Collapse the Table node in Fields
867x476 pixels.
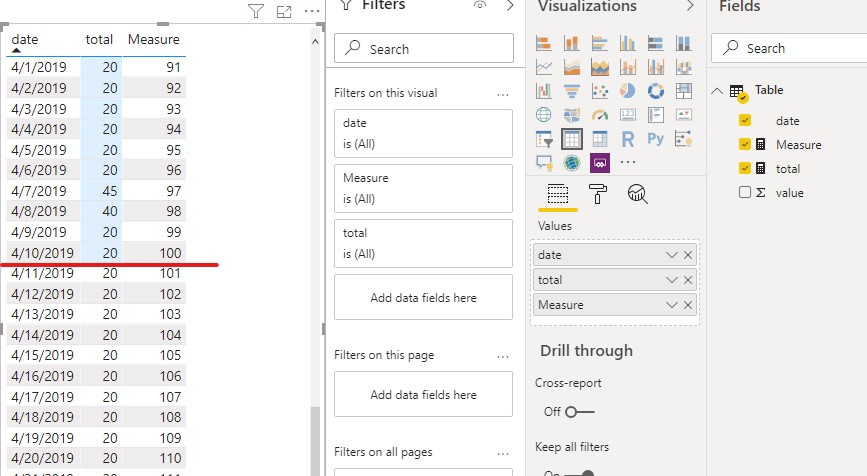pos(717,91)
